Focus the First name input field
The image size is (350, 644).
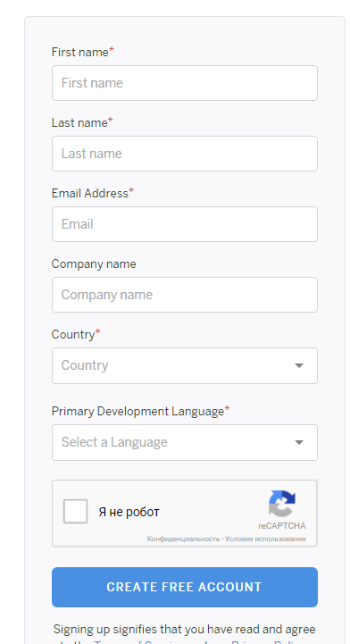[x=185, y=83]
